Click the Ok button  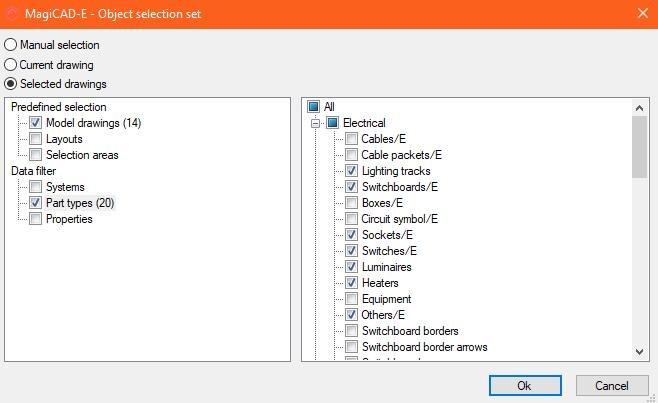point(525,385)
